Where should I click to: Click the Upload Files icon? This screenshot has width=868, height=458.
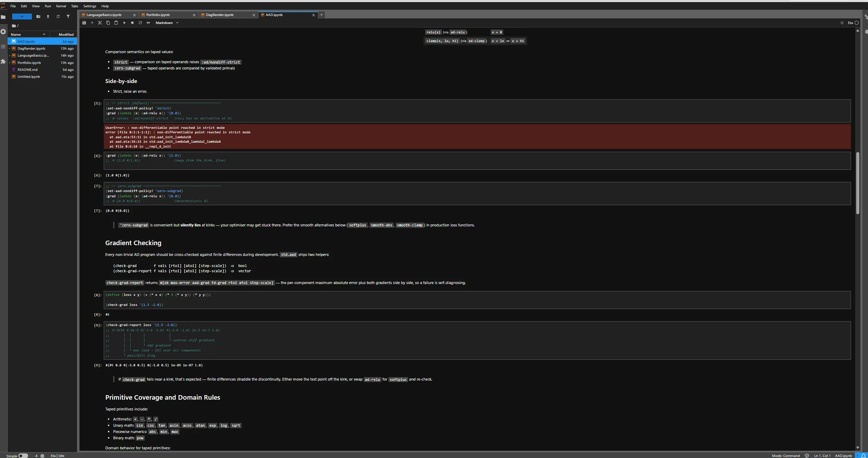[x=48, y=16]
